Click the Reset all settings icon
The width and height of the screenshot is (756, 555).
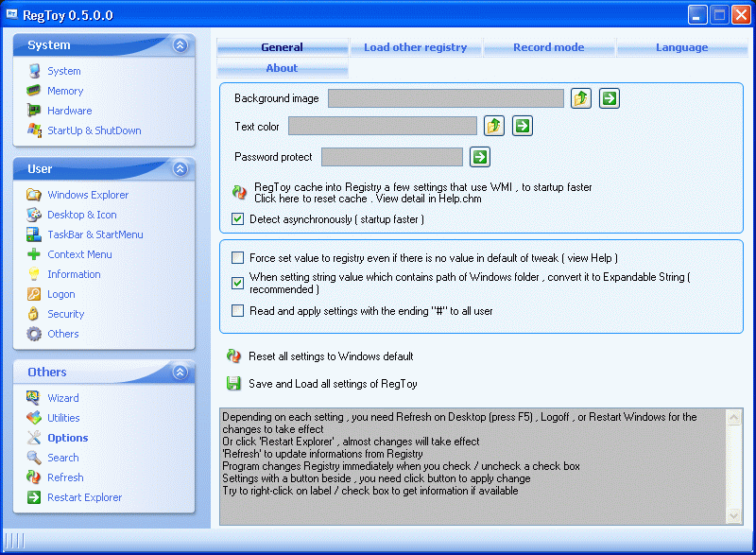point(233,356)
